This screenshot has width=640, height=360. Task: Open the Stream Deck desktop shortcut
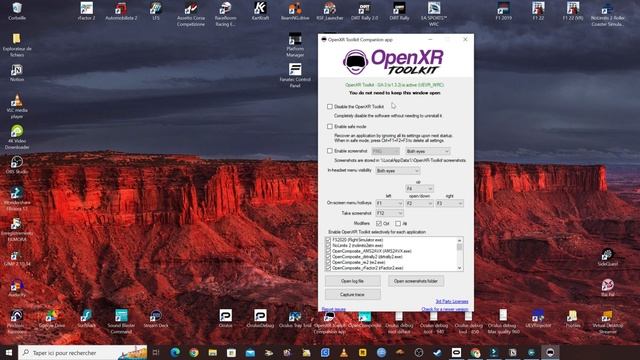[x=156, y=318]
